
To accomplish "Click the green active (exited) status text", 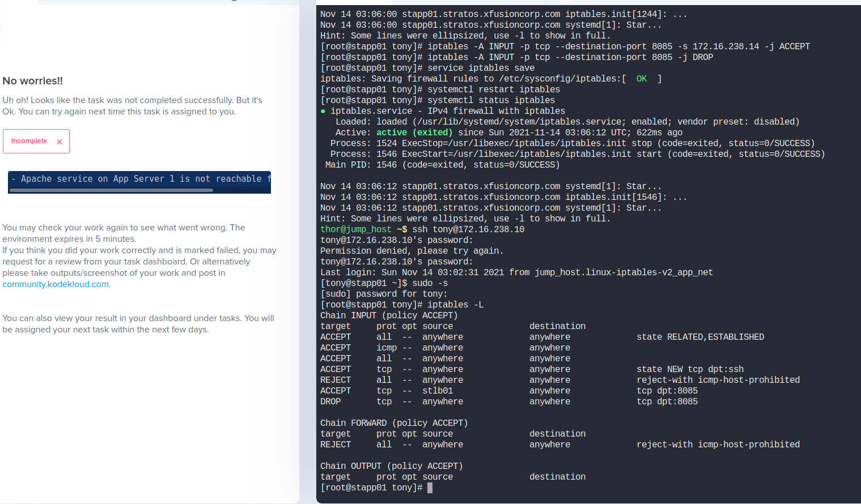I will 413,133.
